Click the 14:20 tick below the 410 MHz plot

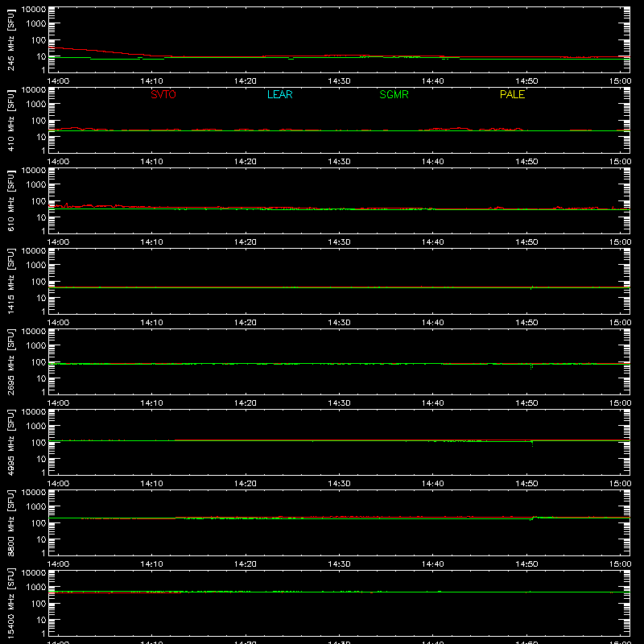point(246,162)
